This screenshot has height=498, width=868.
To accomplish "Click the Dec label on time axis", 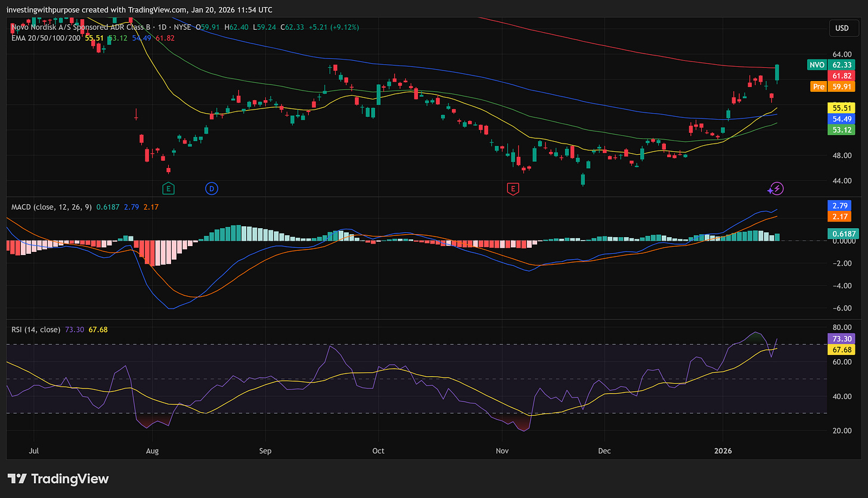I will click(x=604, y=451).
